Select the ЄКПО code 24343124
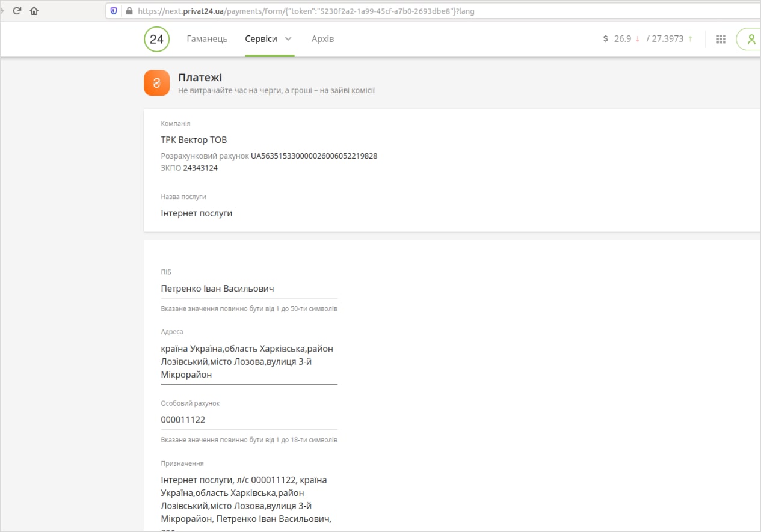Viewport: 761px width, 532px height. tap(200, 168)
